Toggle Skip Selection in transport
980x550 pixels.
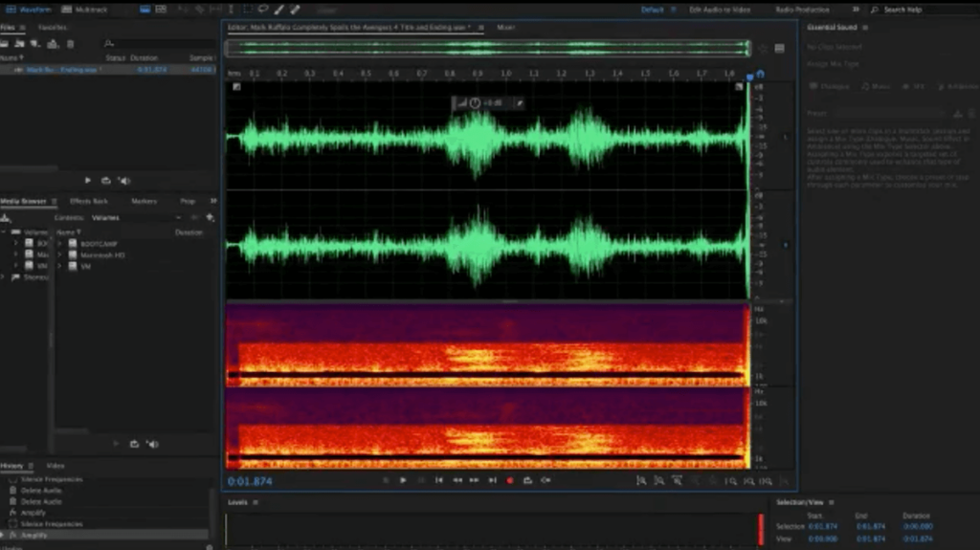click(x=546, y=480)
